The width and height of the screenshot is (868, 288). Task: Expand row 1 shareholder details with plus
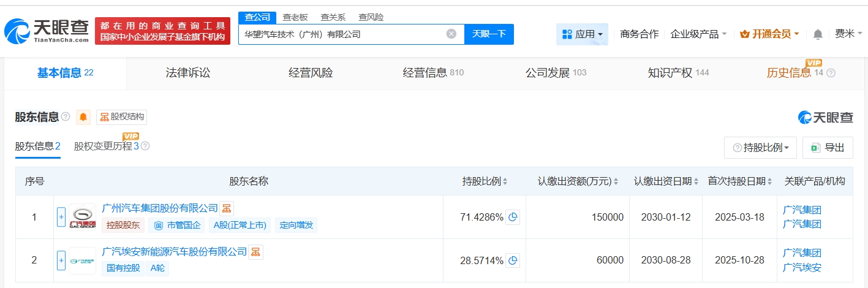coord(61,217)
